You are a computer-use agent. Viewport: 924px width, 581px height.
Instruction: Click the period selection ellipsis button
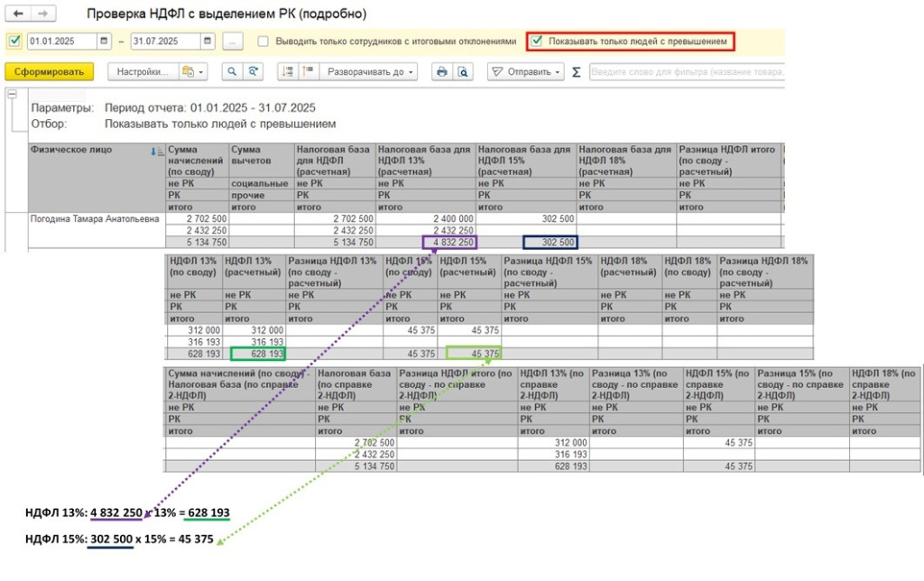[x=233, y=41]
